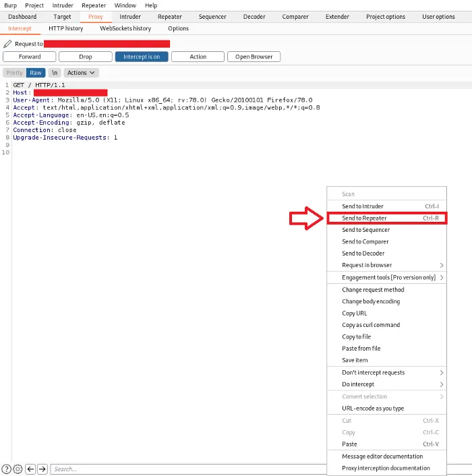Click the Accept-Encoding header line
472x476 pixels.
(x=69, y=122)
